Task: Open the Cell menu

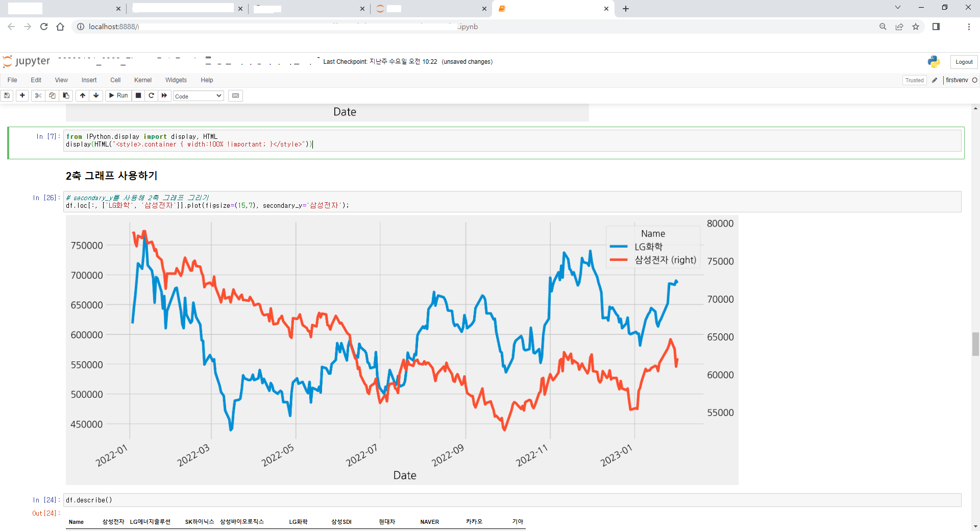Action: point(115,80)
